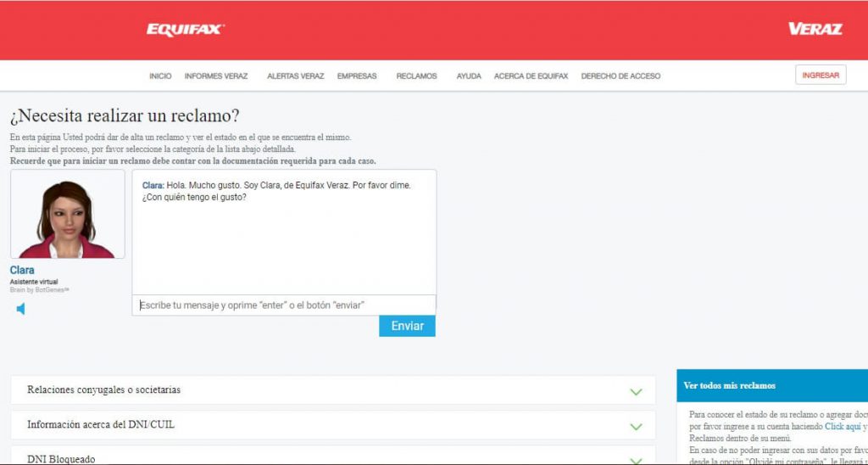
Task: Expand the DNI Bloqueado chevron
Action: (x=636, y=461)
